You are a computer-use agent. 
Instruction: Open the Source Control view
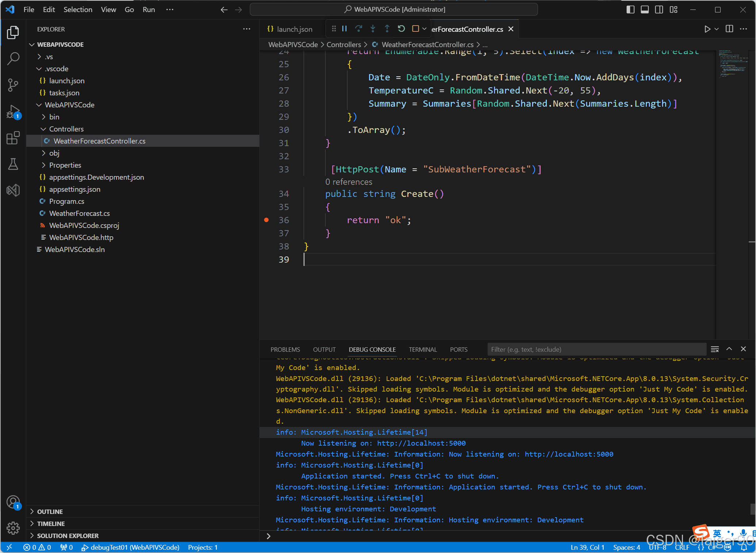[x=13, y=85]
